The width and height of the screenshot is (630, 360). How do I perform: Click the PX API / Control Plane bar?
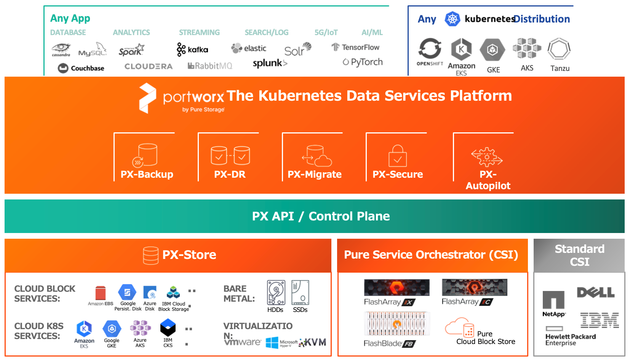pyautogui.click(x=315, y=216)
